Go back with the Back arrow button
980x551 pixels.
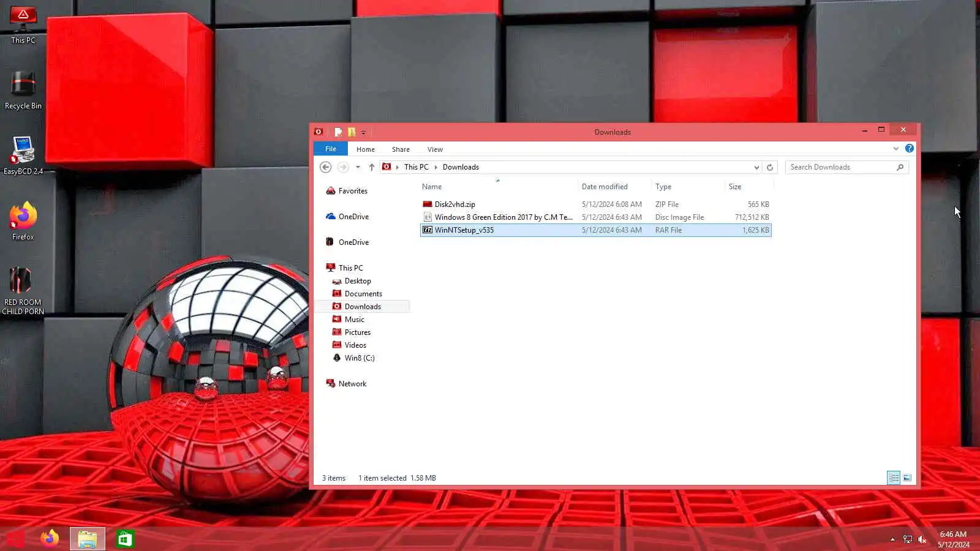coord(326,167)
